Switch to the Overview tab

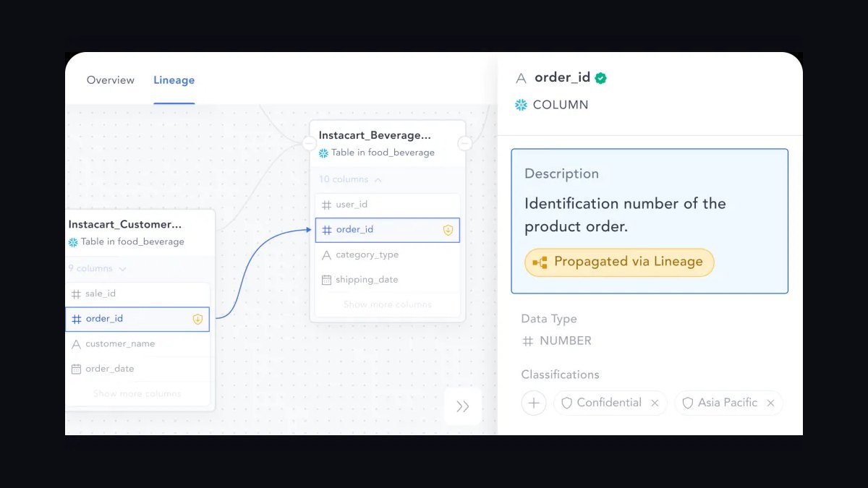(111, 80)
